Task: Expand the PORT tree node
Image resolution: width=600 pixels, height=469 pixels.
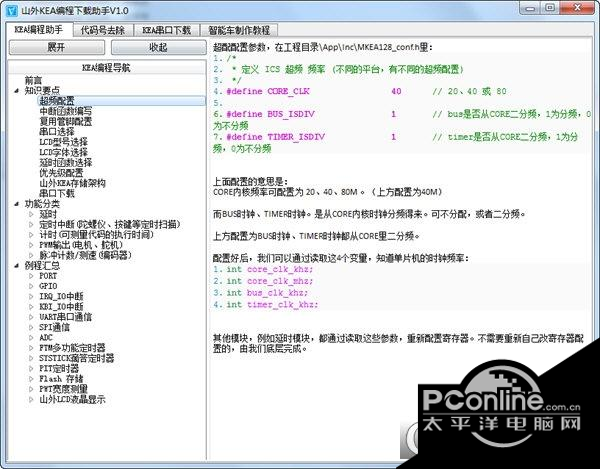Action: coord(31,276)
